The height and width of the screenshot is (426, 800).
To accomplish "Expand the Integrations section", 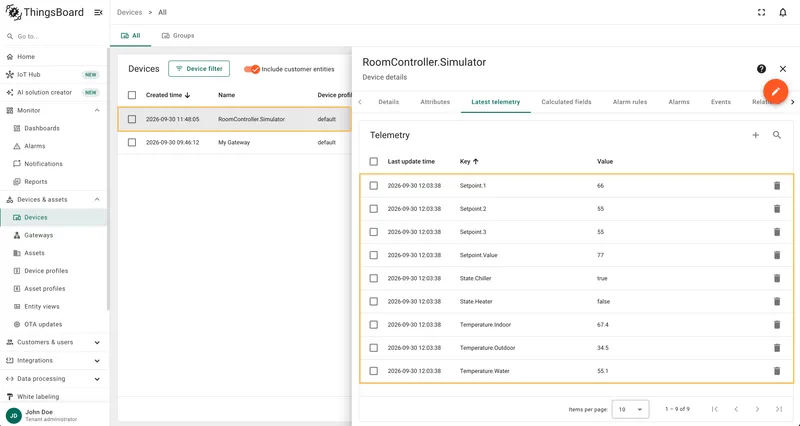I will pyautogui.click(x=97, y=361).
